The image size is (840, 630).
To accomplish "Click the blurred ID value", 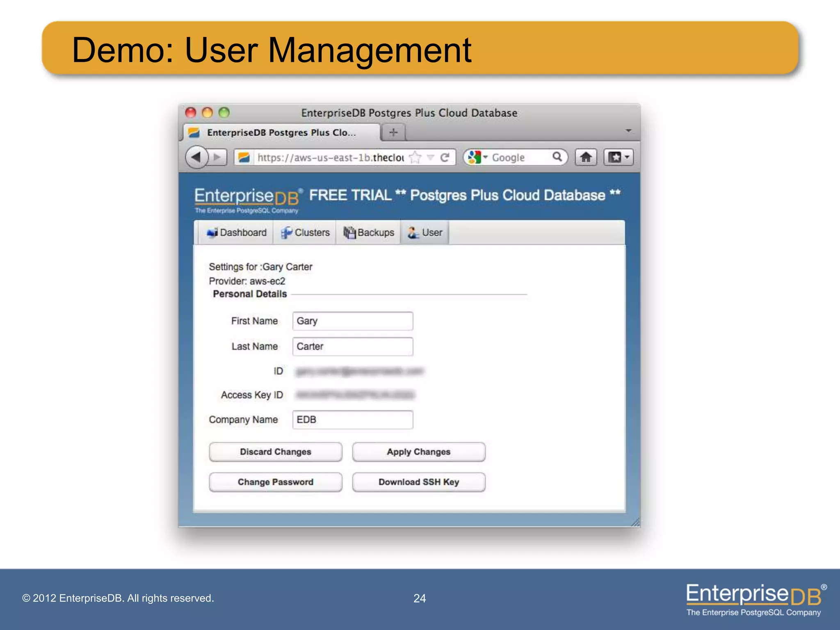I will (359, 371).
